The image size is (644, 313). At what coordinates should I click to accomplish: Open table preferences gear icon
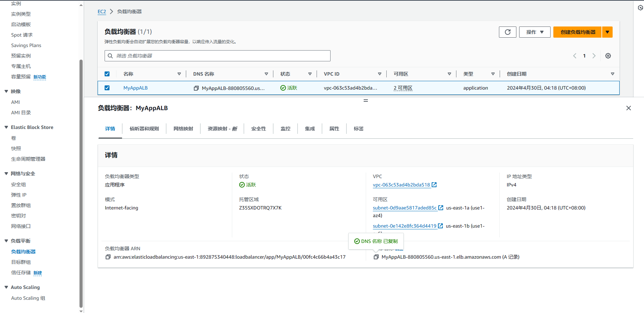point(608,56)
